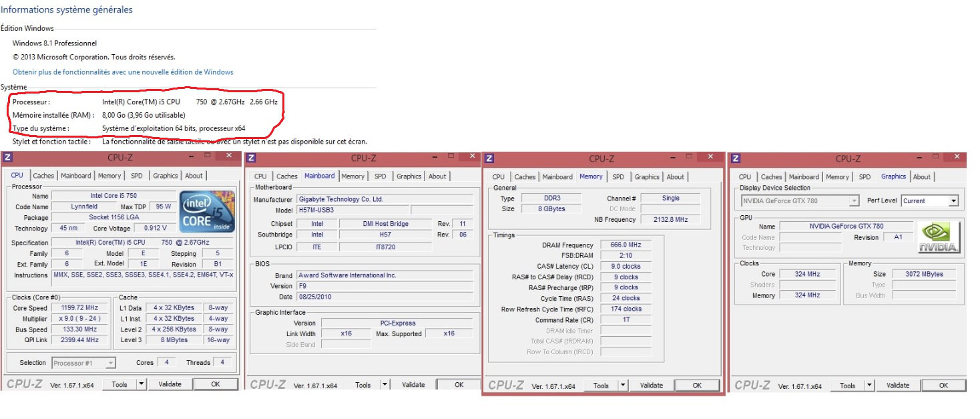Open the SPD tab in the Memory window
The image size is (980, 419).
[x=618, y=177]
